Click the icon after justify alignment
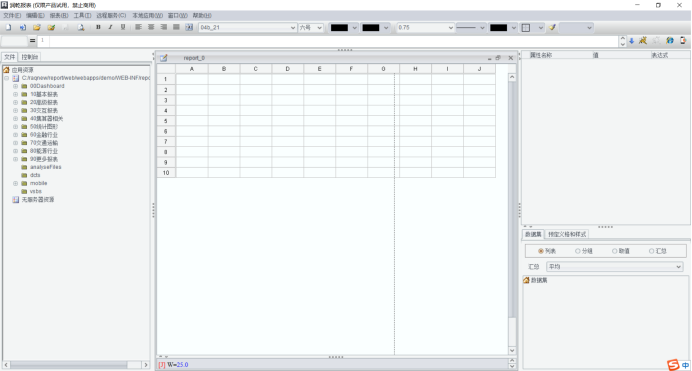692x371 pixels. coord(189,27)
